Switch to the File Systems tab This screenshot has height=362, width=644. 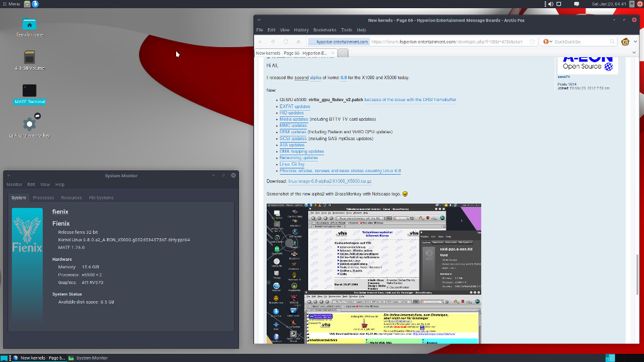click(101, 198)
